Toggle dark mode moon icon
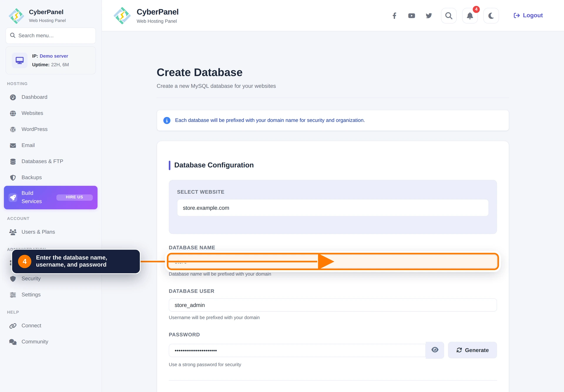Screen dimensions: 564x392 (x=491, y=16)
